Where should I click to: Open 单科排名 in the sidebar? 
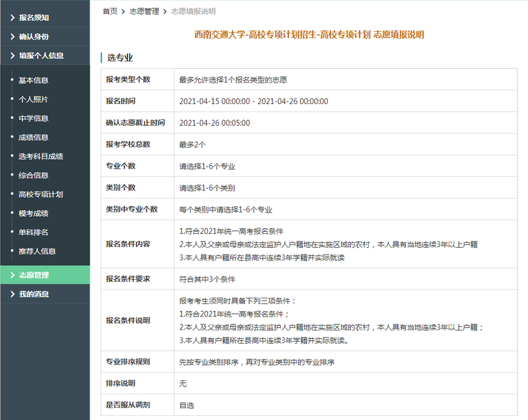(x=33, y=233)
